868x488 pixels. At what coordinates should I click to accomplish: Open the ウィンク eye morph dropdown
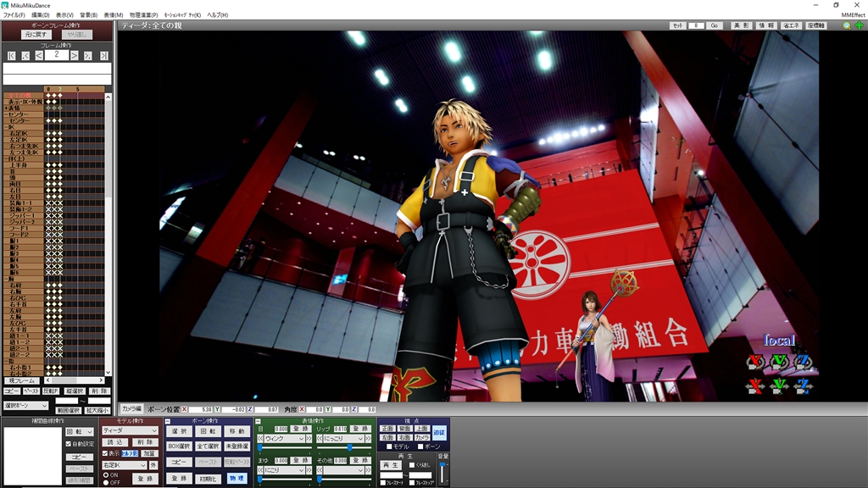(x=285, y=438)
